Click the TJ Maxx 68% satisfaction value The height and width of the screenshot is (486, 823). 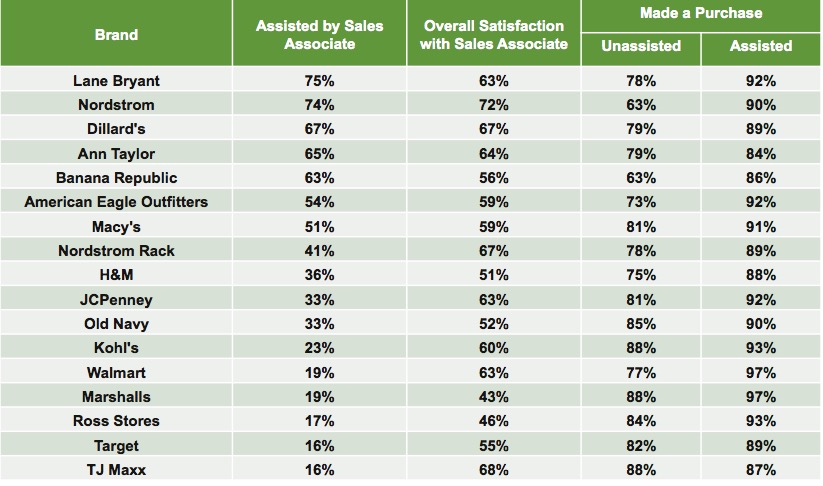click(x=493, y=470)
